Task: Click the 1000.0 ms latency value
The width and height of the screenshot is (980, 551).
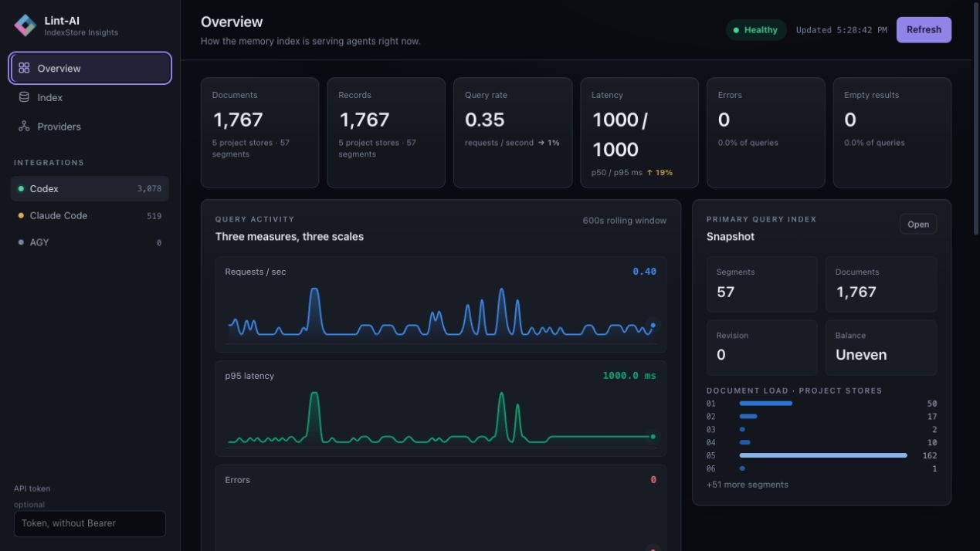Action: coord(629,376)
